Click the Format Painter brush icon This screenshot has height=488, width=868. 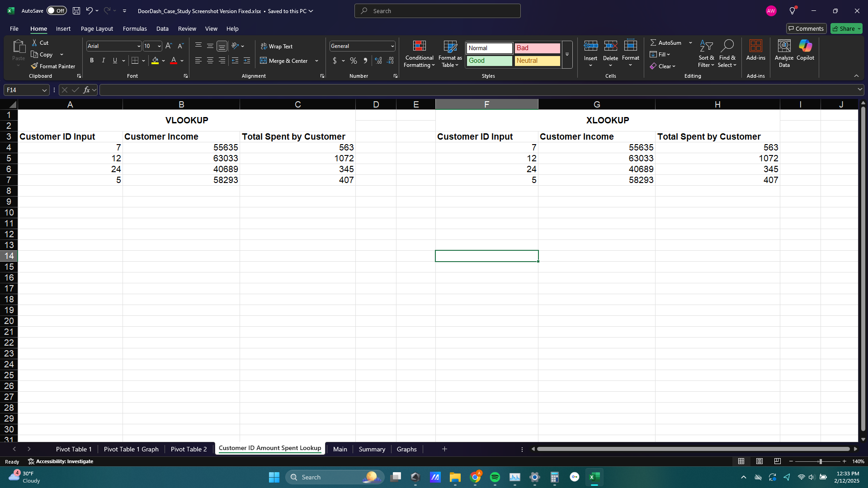pyautogui.click(x=34, y=66)
